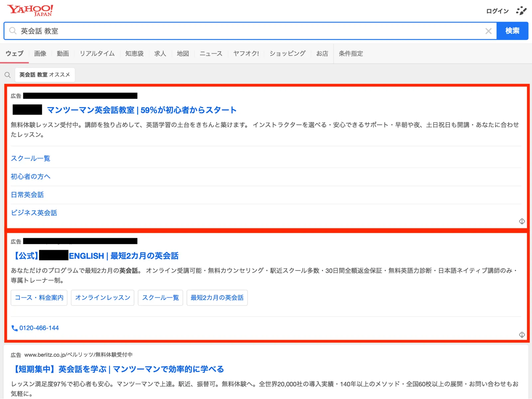This screenshot has width=532, height=399.
Task: Open the 条件指定 filter options
Action: point(351,53)
